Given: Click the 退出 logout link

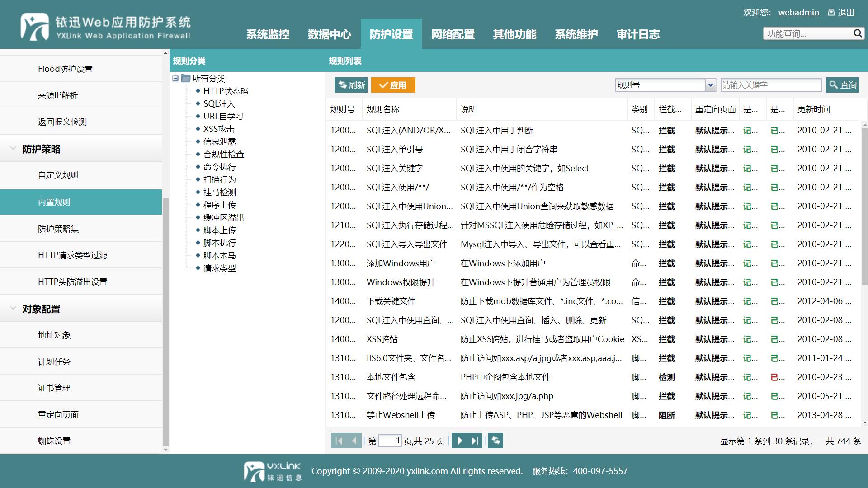Looking at the screenshot, I should (x=846, y=12).
